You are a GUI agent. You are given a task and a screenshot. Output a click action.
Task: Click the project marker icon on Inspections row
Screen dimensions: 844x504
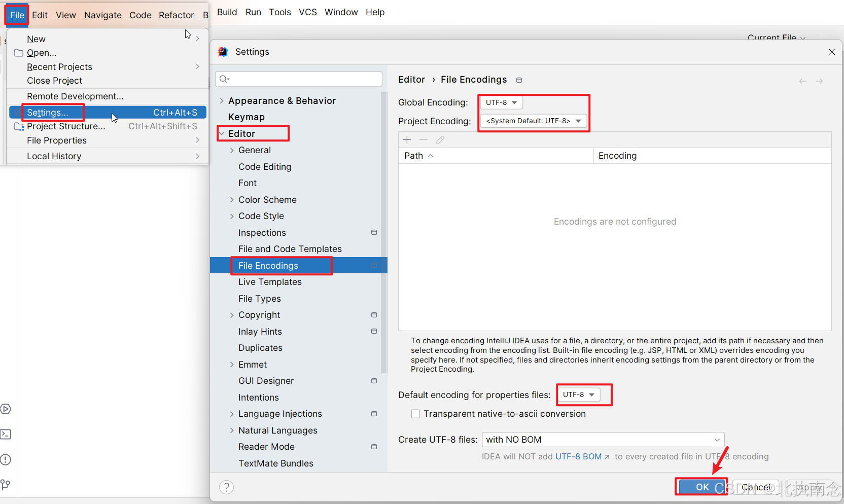click(x=374, y=232)
